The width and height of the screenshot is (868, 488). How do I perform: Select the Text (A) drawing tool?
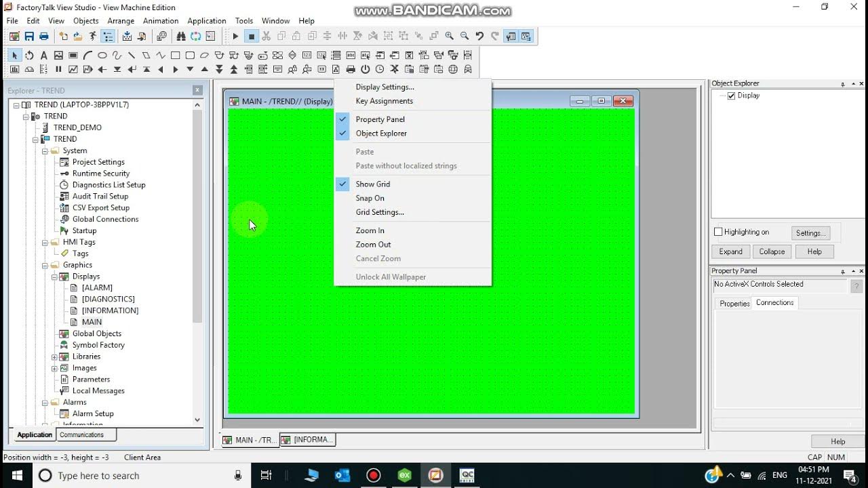coord(43,56)
